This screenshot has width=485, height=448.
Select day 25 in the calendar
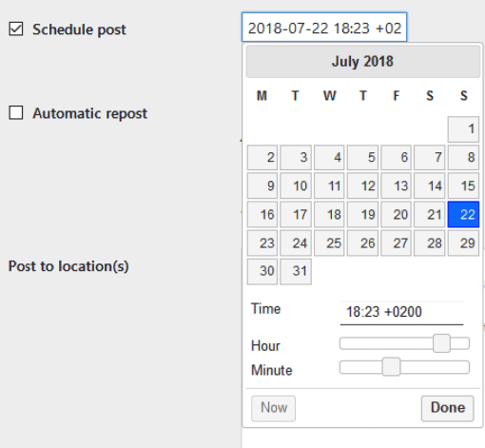[329, 243]
